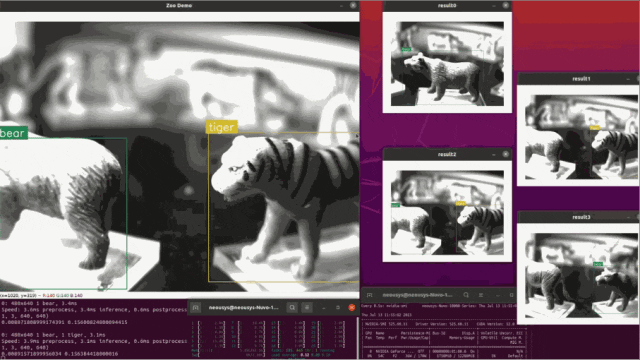The width and height of the screenshot is (640, 360).
Task: Open hamburger menu in htop terminal header
Action: pos(307,307)
